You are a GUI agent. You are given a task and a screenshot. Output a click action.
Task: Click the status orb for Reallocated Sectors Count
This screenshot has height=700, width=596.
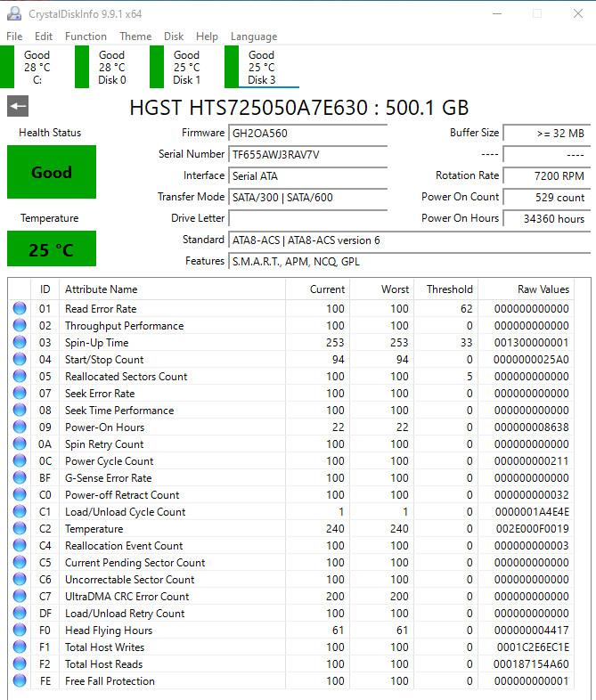pyautogui.click(x=20, y=376)
